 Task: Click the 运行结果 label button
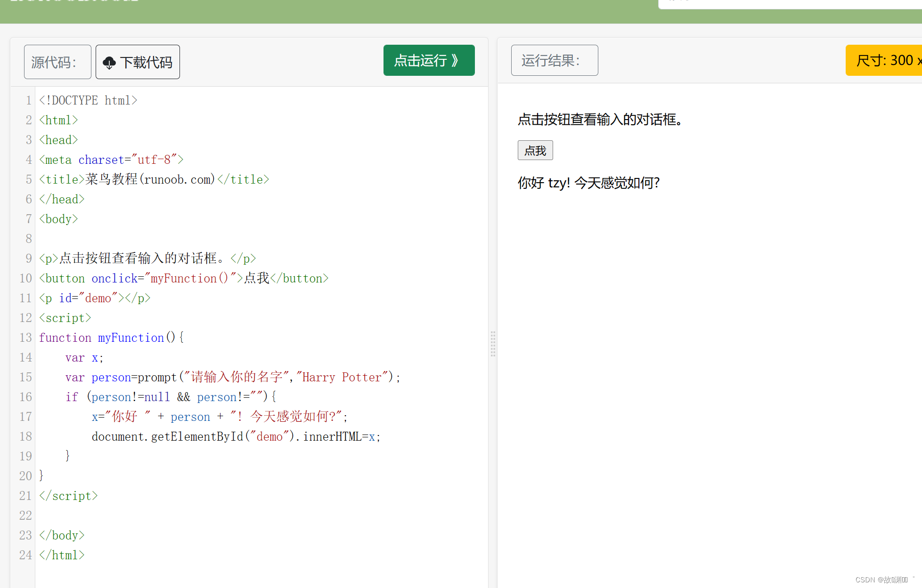tap(555, 60)
